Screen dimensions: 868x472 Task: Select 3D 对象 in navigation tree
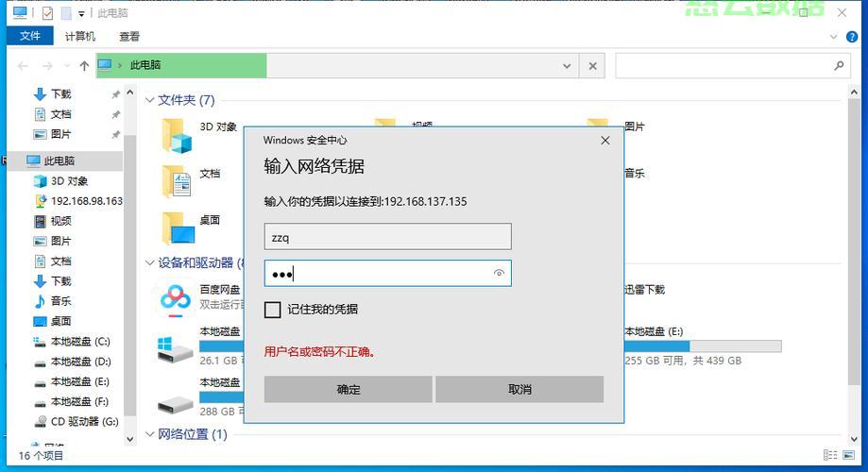69,181
